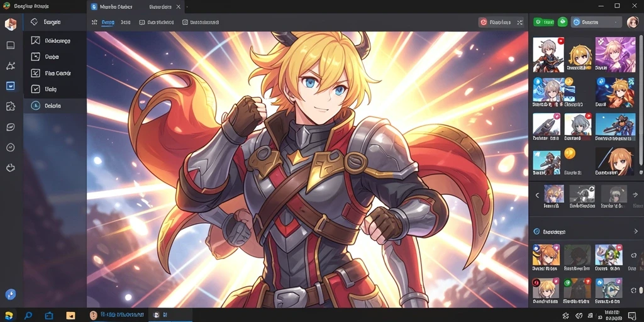Open the round blue icon at sidebar bottom
The image size is (644, 322).
click(11, 294)
